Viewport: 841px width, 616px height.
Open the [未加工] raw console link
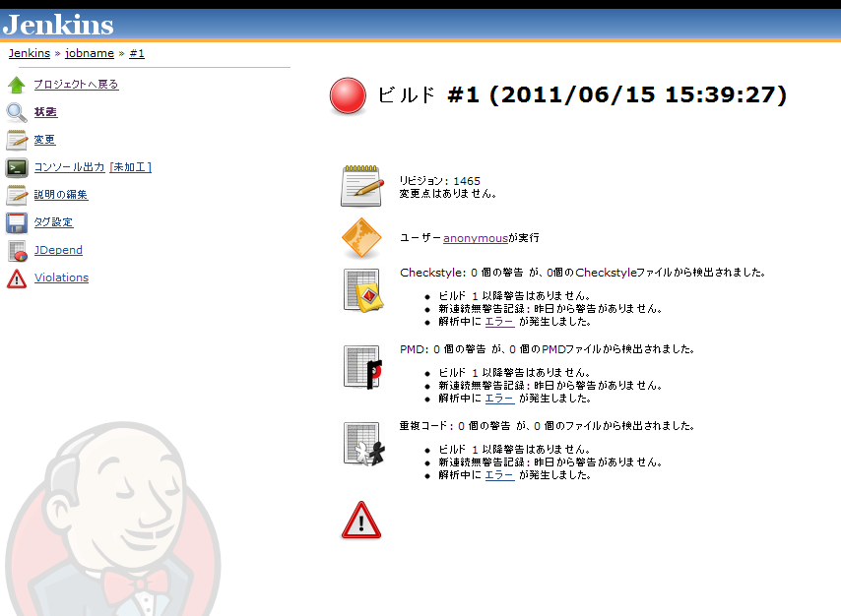click(x=130, y=167)
